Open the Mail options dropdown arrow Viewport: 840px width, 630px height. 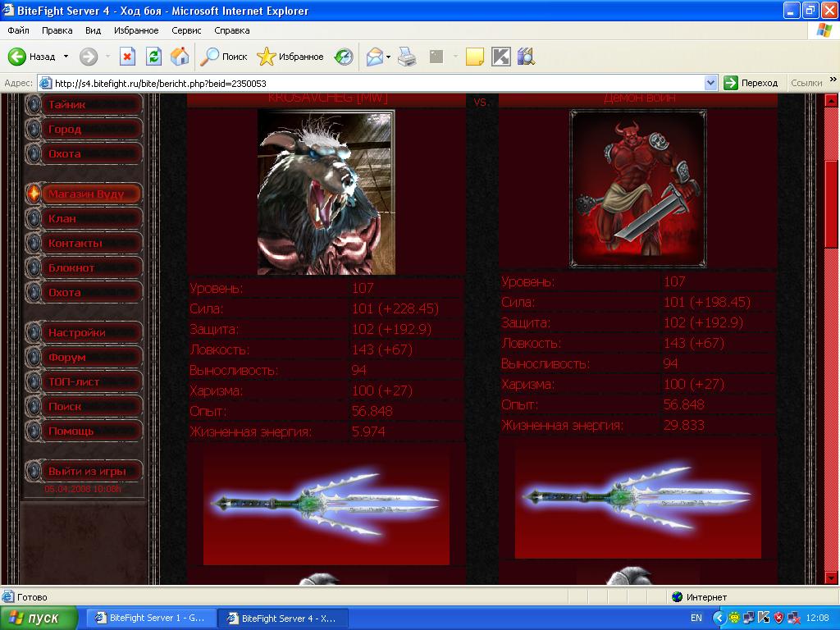389,57
